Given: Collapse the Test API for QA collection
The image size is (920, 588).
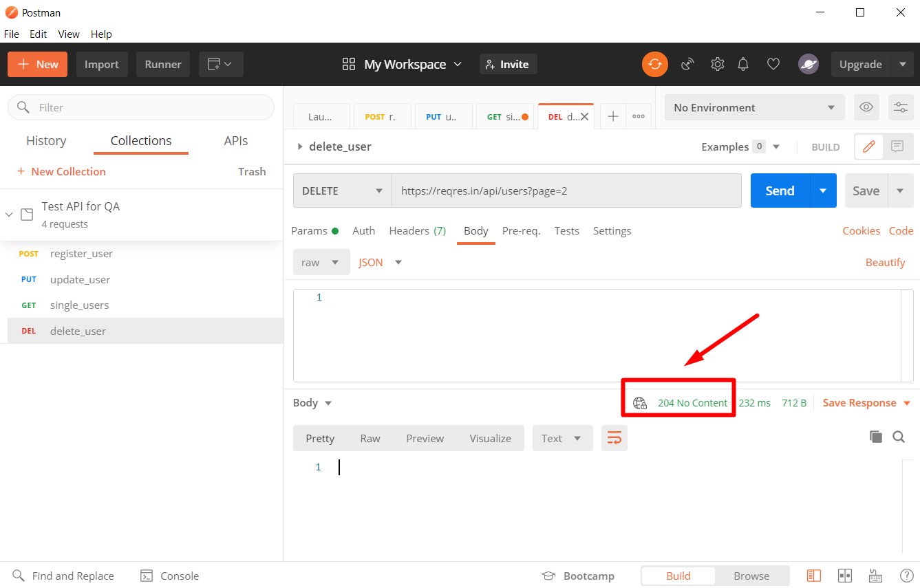Looking at the screenshot, I should pos(9,215).
